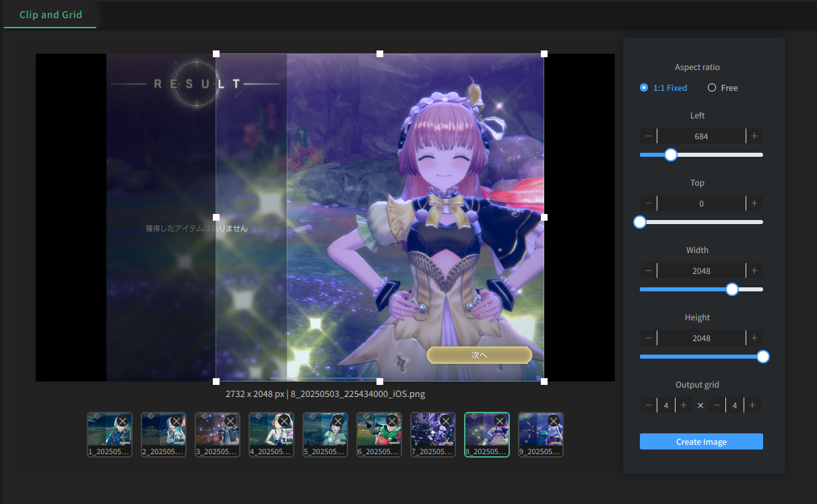Decrease the Top value with minus

(648, 204)
